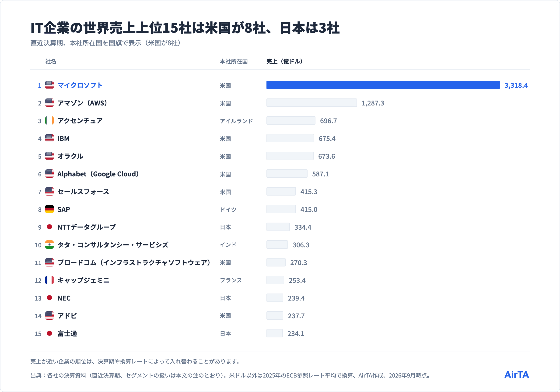560x392 pixels.
Task: Click the US flag beside Alphabet（Google Cloud）
Action: coord(49,174)
